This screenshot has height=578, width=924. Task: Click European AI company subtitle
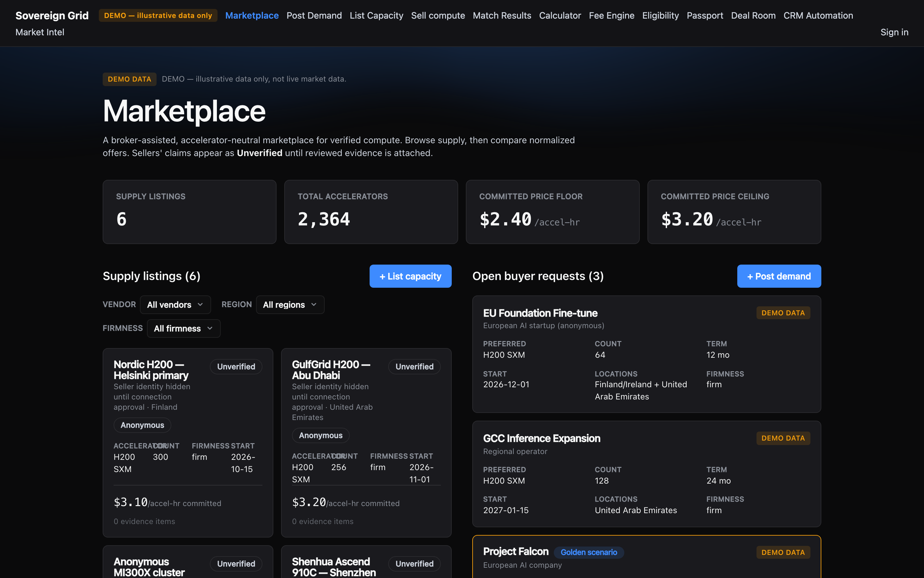tap(522, 565)
